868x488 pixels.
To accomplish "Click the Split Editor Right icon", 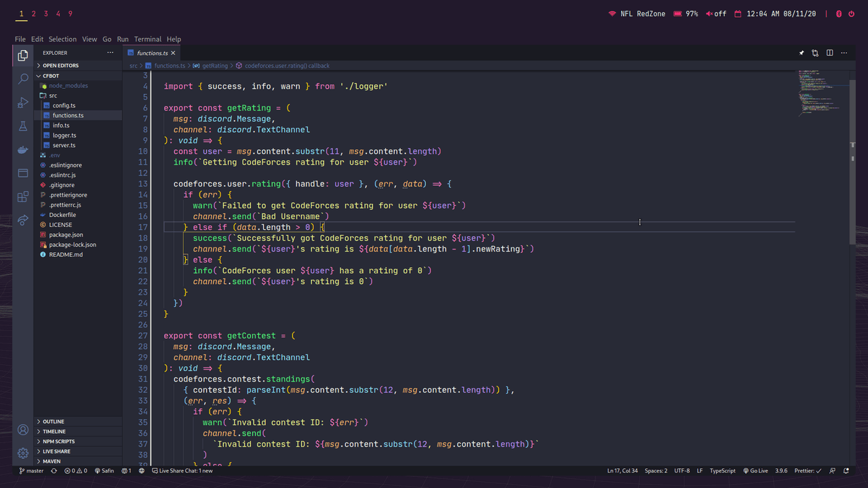I will (x=829, y=53).
